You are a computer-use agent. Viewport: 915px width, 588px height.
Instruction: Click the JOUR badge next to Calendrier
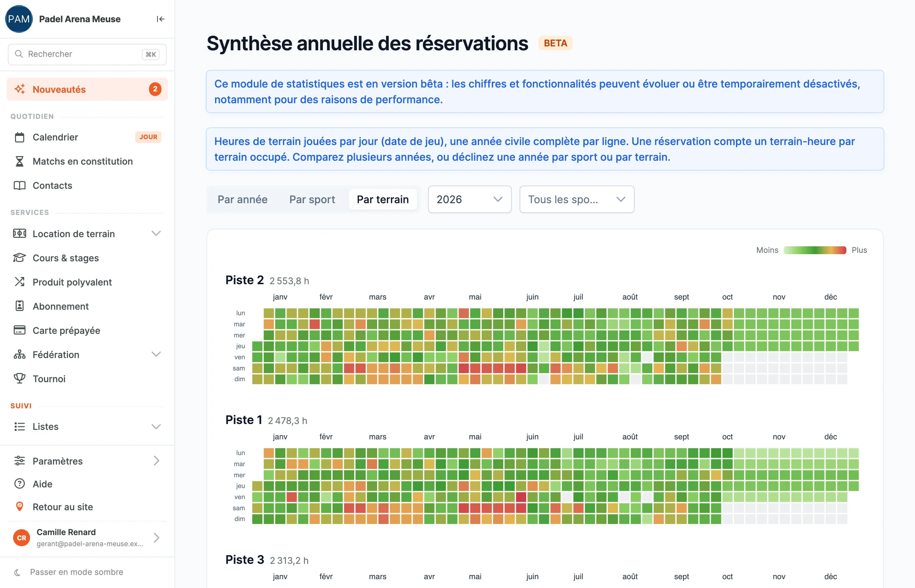point(148,137)
